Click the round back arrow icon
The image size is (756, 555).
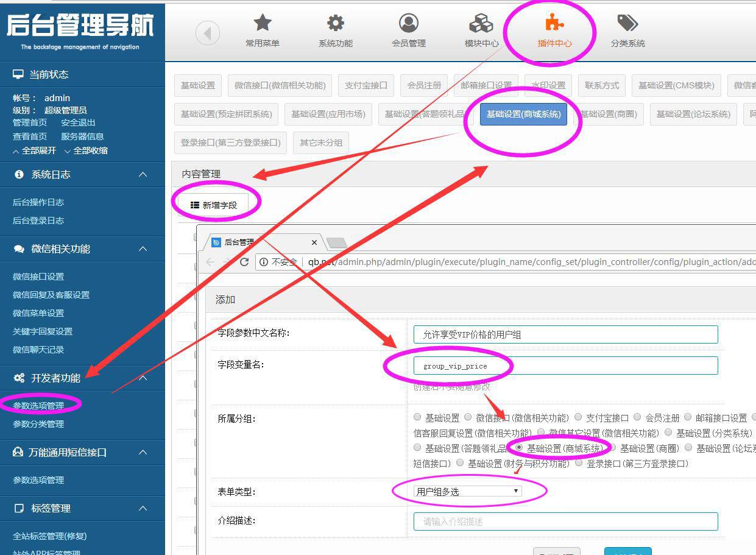click(208, 33)
